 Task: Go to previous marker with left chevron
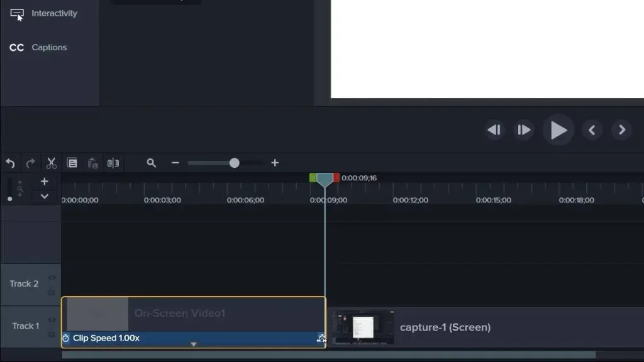click(592, 130)
